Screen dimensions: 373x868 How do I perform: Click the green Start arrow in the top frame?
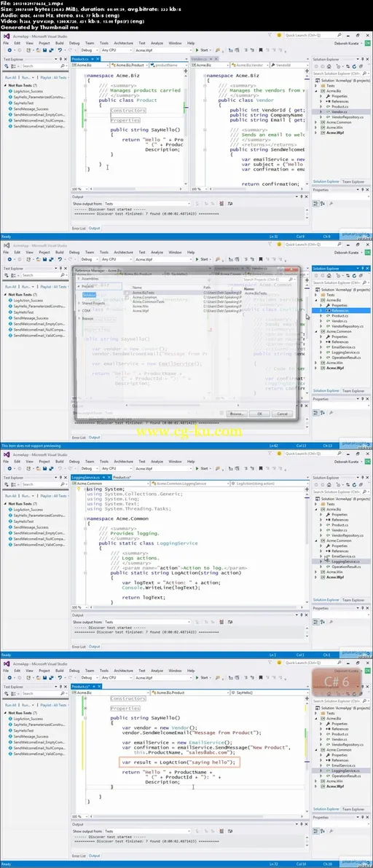pos(197,50)
